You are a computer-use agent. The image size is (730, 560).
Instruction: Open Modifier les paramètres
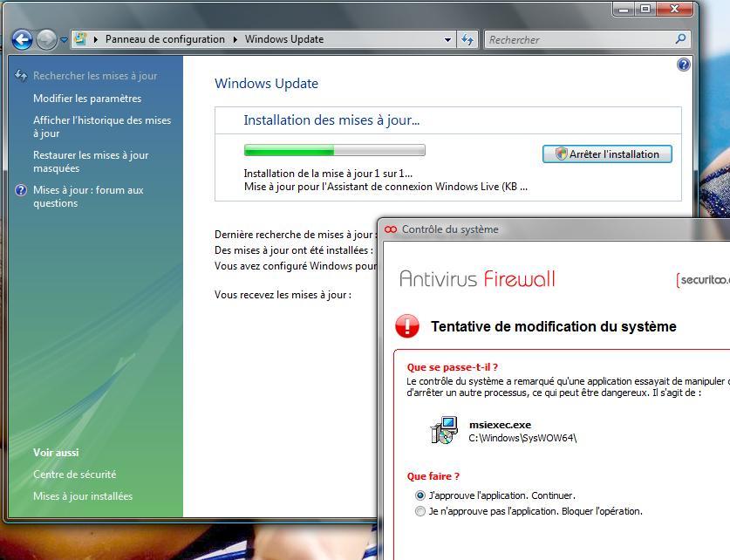(87, 99)
